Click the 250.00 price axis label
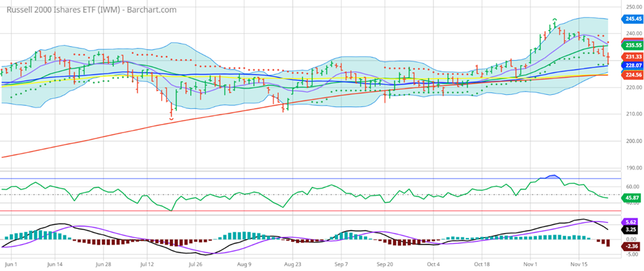Viewport: 644px width, 271px height. tap(633, 7)
